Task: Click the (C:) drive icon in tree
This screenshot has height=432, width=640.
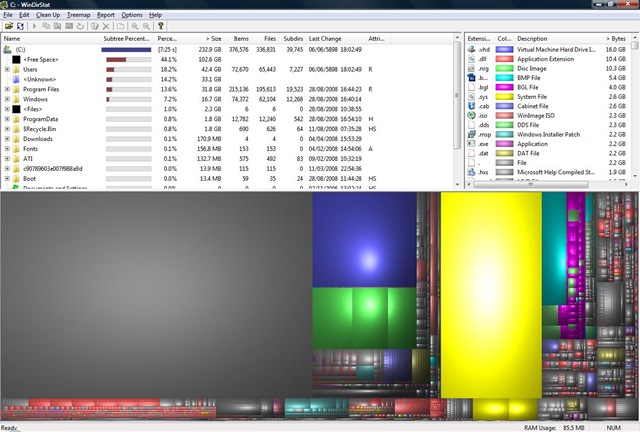Action: pos(8,48)
